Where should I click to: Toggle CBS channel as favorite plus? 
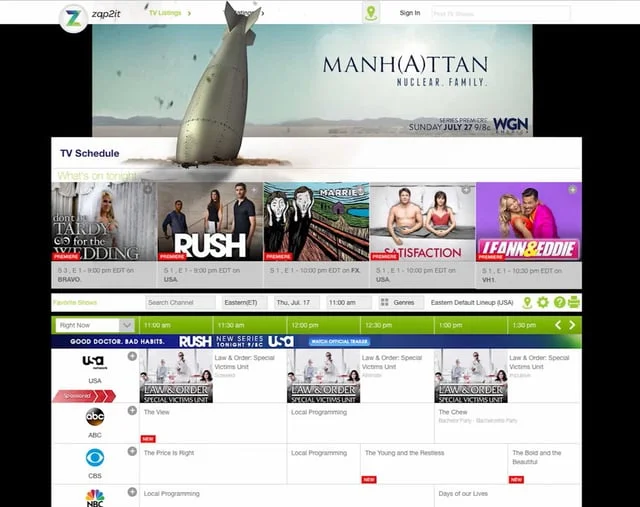pos(132,451)
